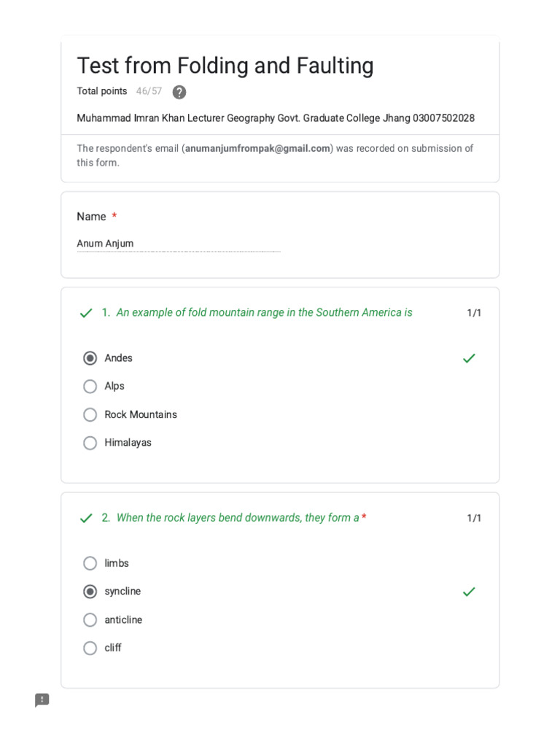Viewport: 560px width, 747px height.
Task: Click the correct-answer tick next to syncline
Action: pyautogui.click(x=469, y=592)
